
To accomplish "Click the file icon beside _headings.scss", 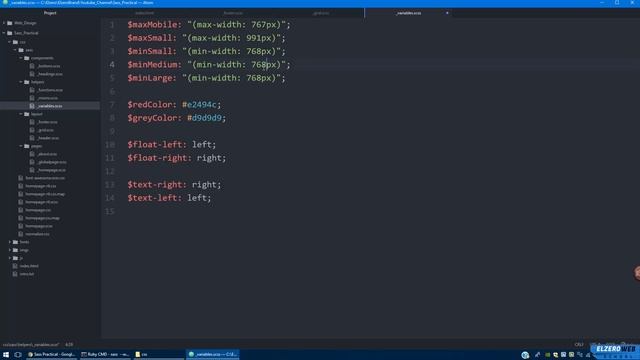I will (x=32, y=74).
